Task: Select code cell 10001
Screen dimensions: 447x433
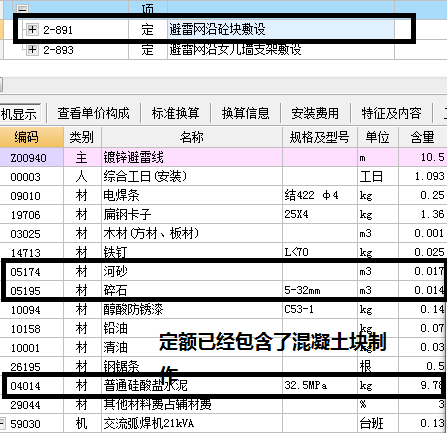Action: pos(32,347)
